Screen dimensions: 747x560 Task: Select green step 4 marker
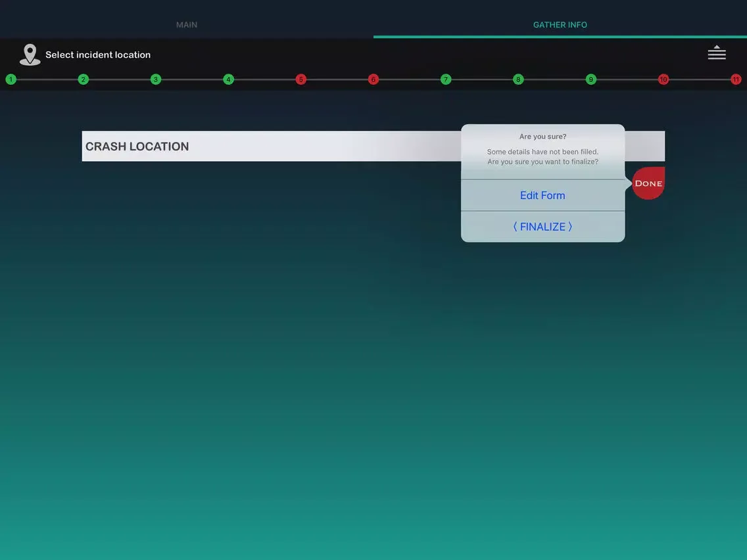tap(228, 80)
